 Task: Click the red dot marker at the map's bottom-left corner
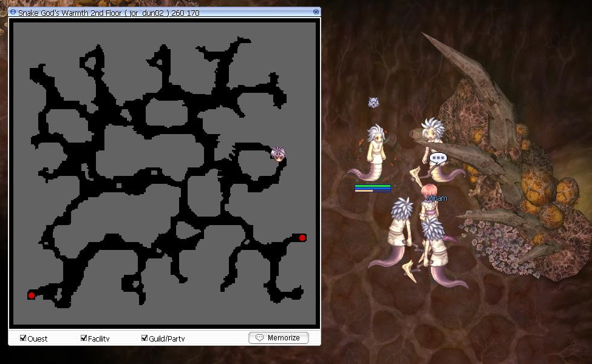pos(32,295)
